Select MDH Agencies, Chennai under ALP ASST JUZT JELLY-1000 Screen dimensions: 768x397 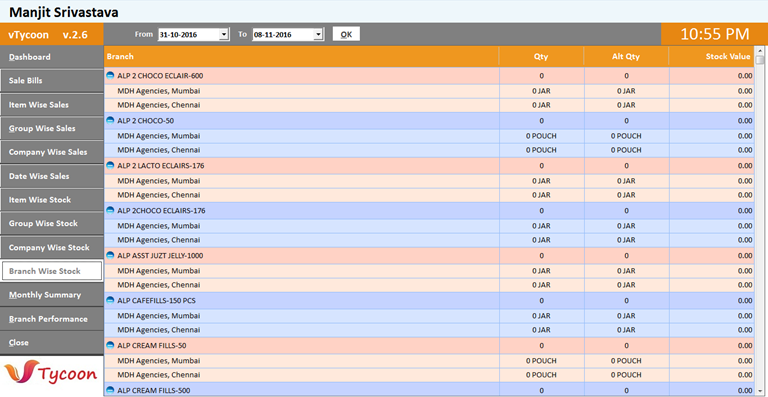coord(159,285)
